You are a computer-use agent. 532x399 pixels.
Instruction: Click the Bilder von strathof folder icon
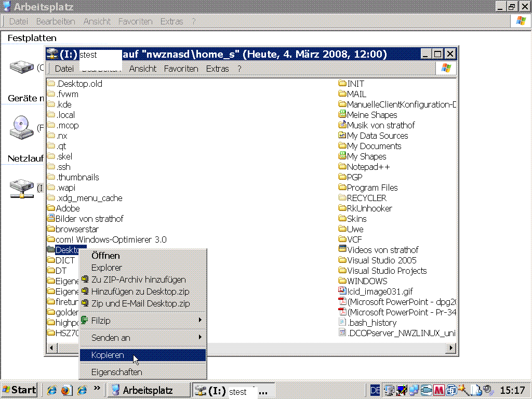pos(51,219)
